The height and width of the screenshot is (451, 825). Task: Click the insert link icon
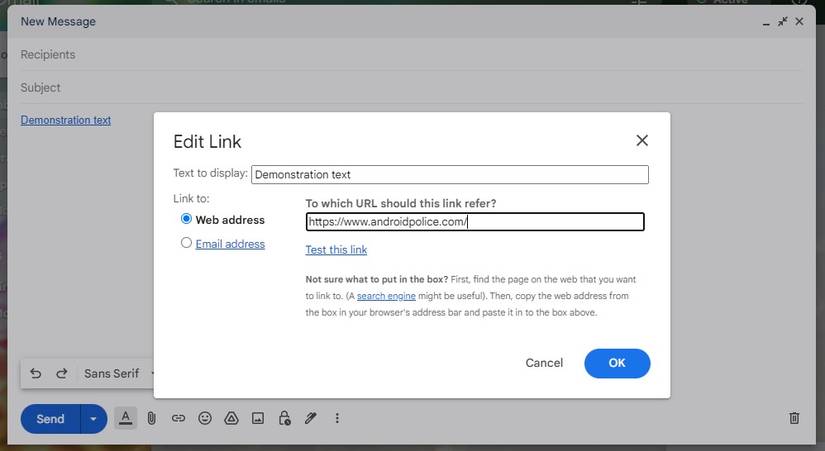[178, 418]
